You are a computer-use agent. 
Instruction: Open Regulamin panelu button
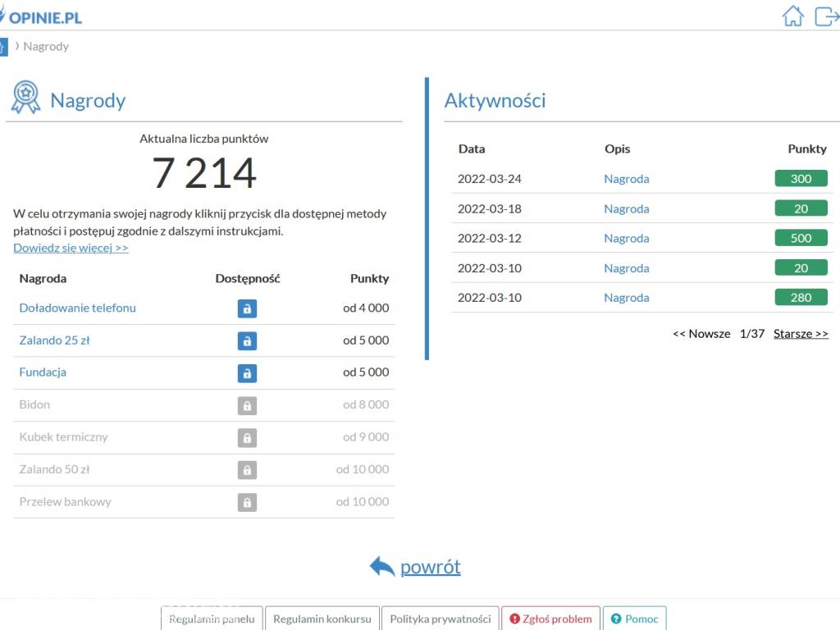[212, 619]
